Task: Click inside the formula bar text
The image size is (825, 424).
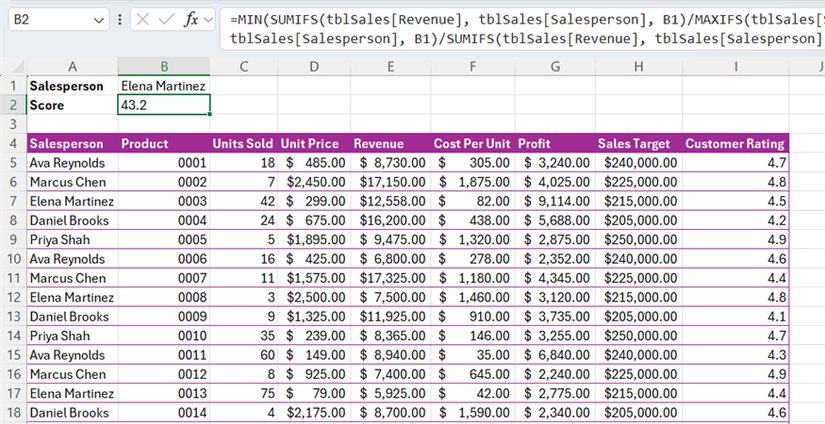Action: tap(522, 29)
